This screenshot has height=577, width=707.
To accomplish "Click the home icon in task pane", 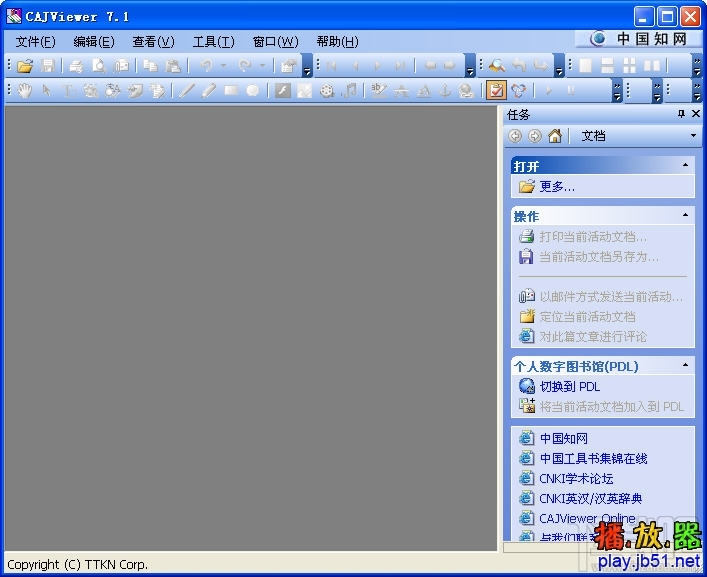I will (x=555, y=136).
